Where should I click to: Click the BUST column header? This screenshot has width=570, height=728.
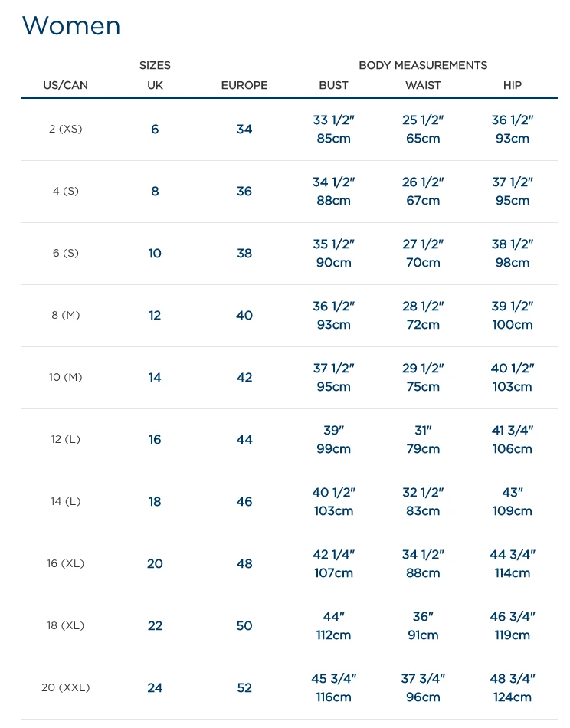[333, 85]
